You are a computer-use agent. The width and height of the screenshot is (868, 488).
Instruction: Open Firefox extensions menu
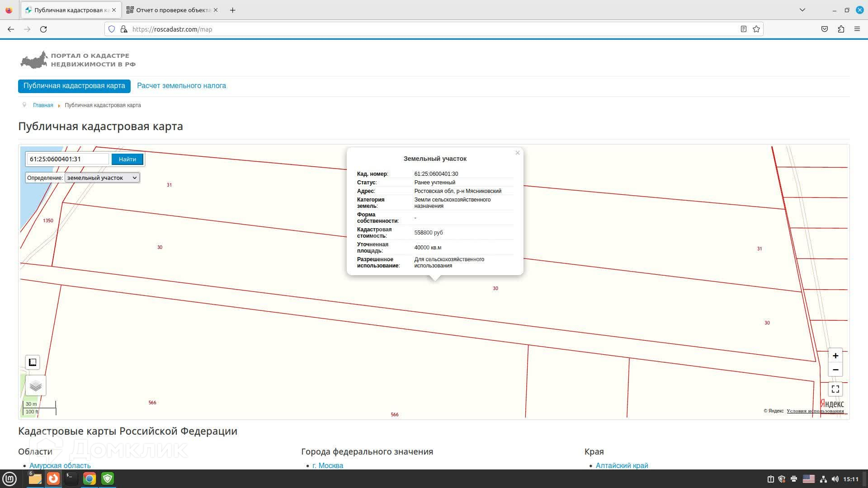coord(841,29)
